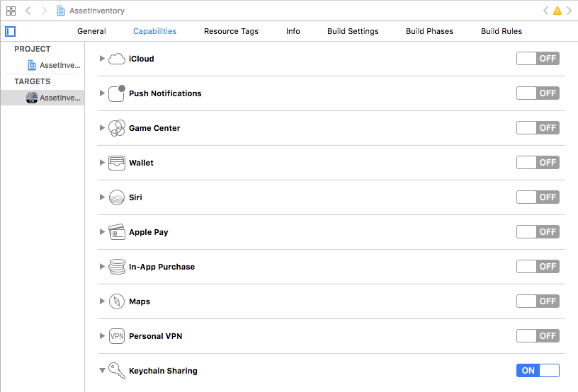The width and height of the screenshot is (578, 392).
Task: Expand the Siri section
Action: (102, 197)
